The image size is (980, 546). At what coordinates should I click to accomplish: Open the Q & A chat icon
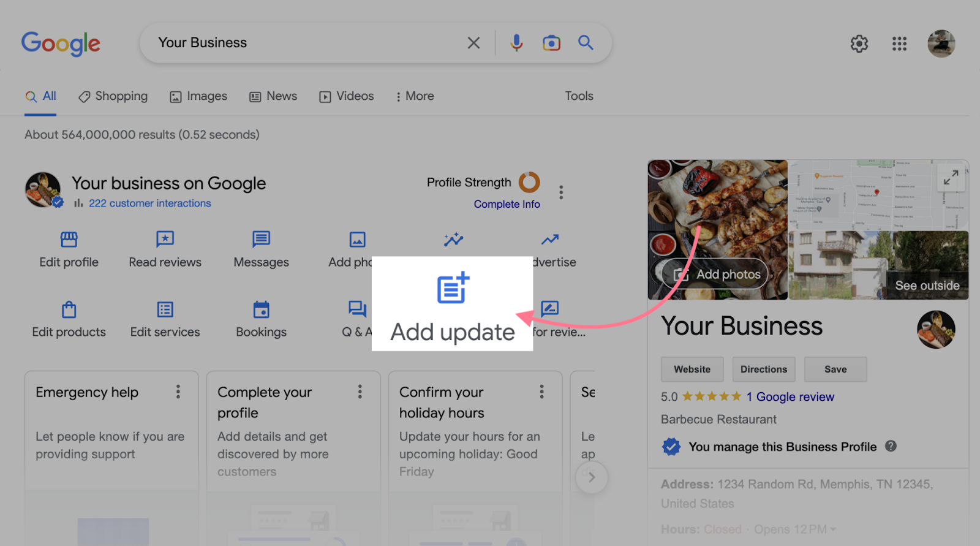click(357, 309)
